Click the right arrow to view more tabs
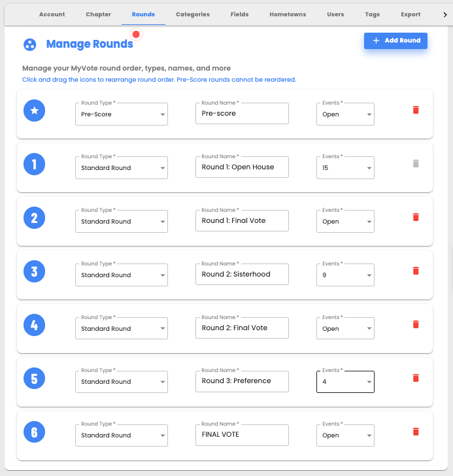The height and width of the screenshot is (476, 453). coord(445,14)
